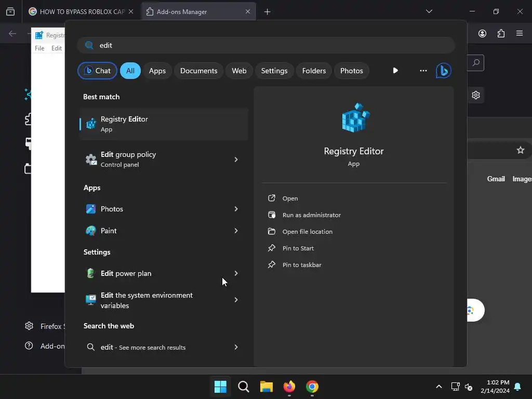Open File Explorer from taskbar
532x399 pixels.
point(267,387)
